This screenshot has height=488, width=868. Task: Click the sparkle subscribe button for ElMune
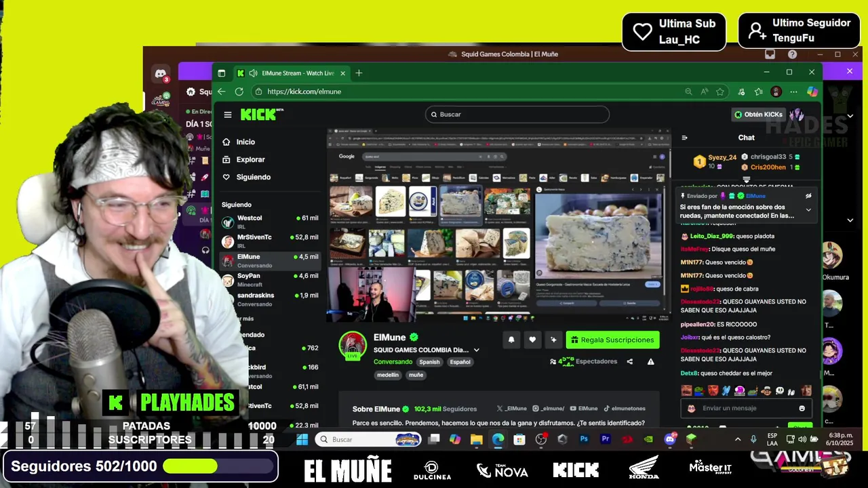(x=553, y=340)
